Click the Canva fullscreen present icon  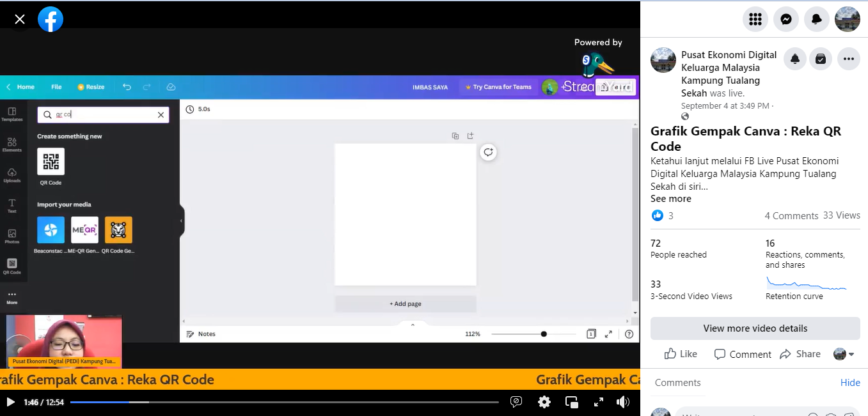click(x=608, y=334)
